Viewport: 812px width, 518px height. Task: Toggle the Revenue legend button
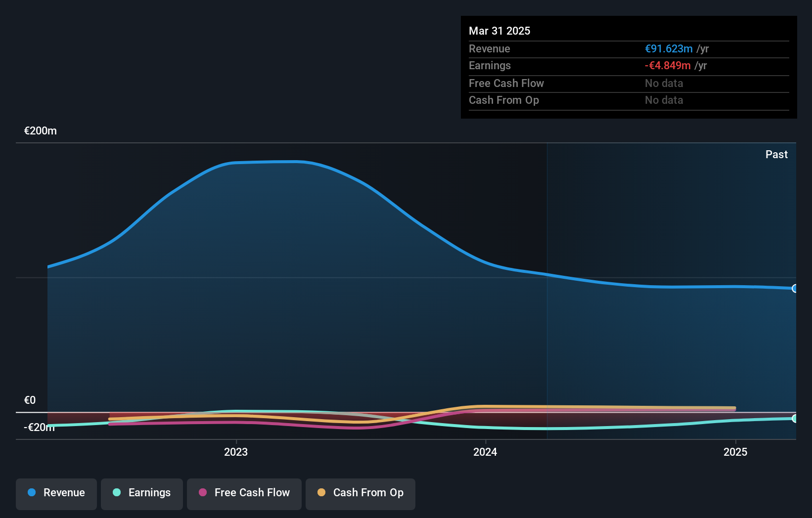coord(56,494)
